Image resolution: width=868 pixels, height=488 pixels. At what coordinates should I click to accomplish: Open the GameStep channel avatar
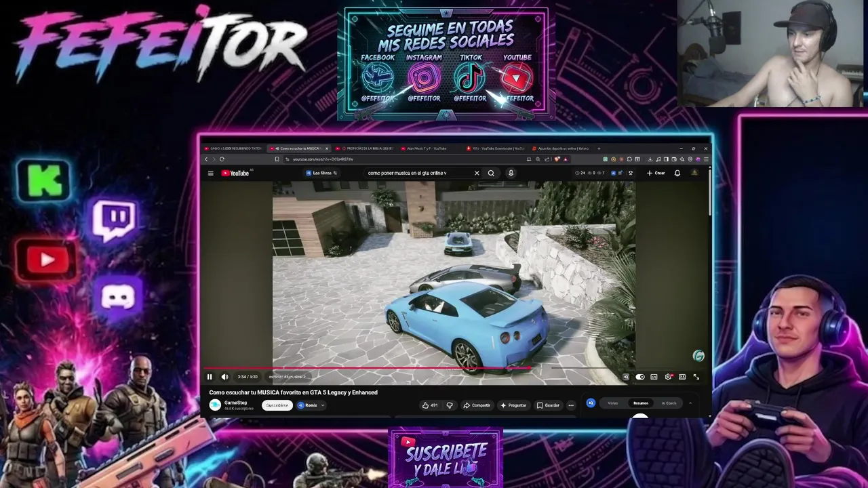point(215,405)
